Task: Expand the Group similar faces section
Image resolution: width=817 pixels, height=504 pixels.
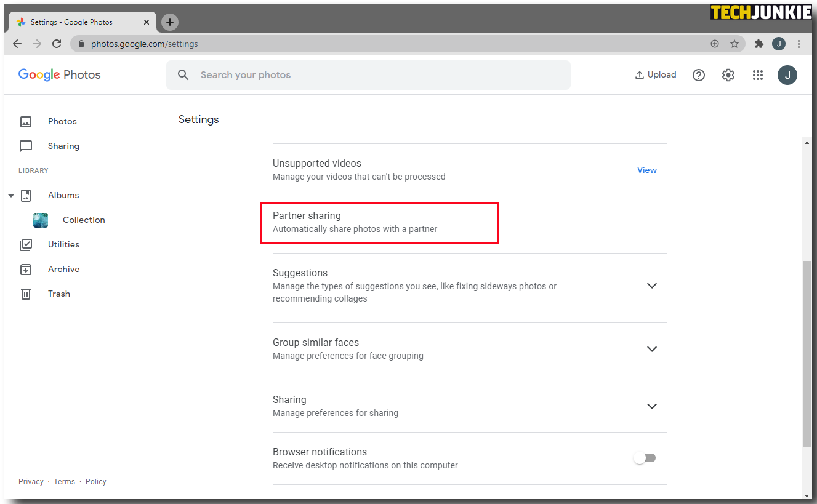Action: tap(652, 349)
